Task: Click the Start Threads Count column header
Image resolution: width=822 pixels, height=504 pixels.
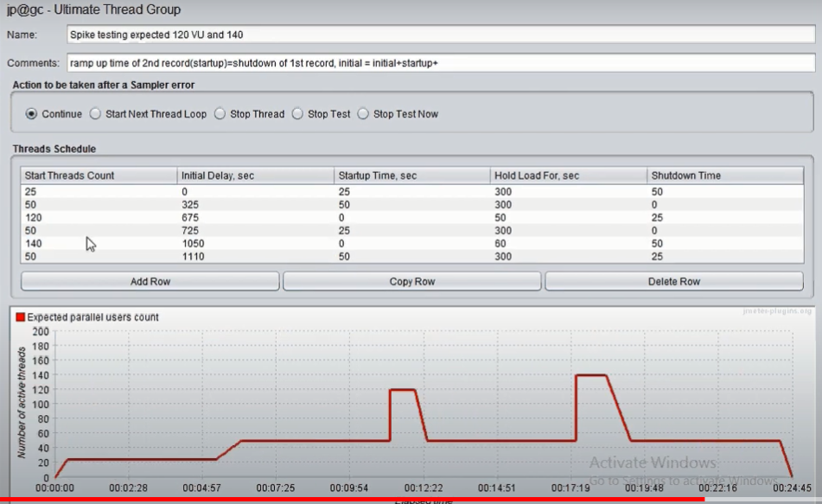Action: click(99, 175)
